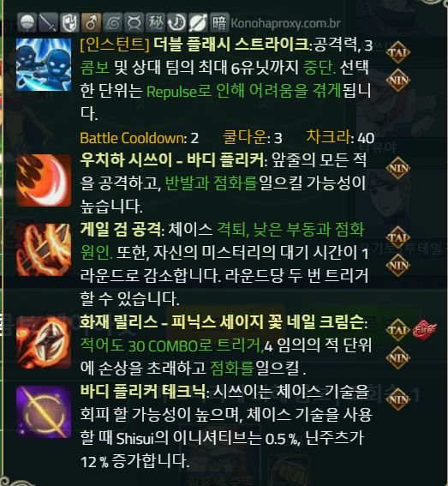Select the 秘 secret attribute icon
Viewport: 448px width, 486px height.
[x=156, y=22]
